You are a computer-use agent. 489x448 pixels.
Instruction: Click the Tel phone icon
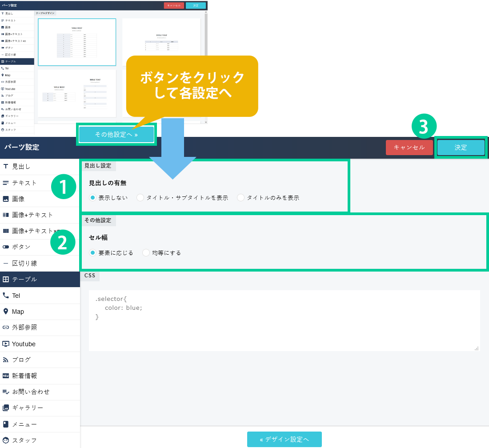(x=6, y=296)
